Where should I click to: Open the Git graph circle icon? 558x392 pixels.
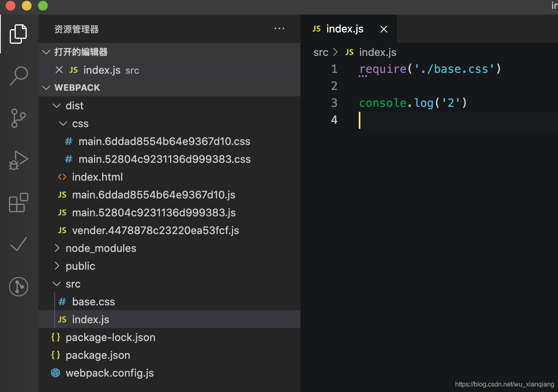coord(19,287)
